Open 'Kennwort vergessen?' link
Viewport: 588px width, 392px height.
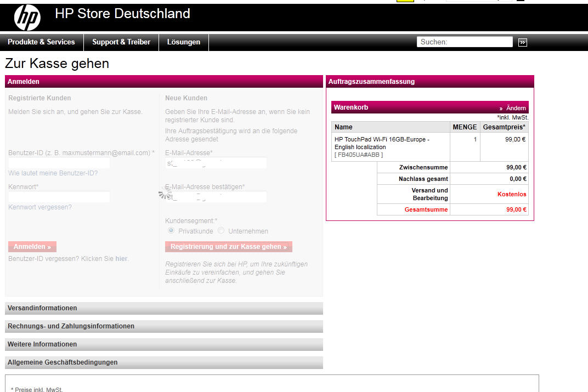click(x=39, y=207)
